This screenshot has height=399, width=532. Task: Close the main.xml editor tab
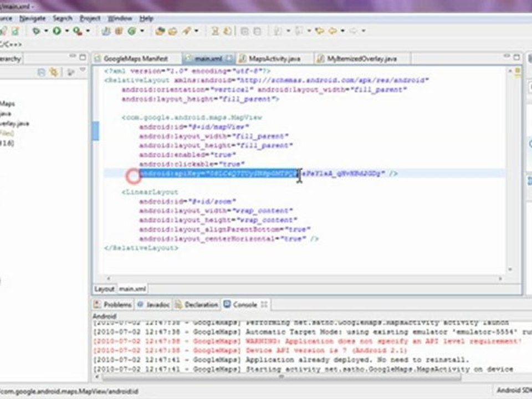pyautogui.click(x=229, y=58)
